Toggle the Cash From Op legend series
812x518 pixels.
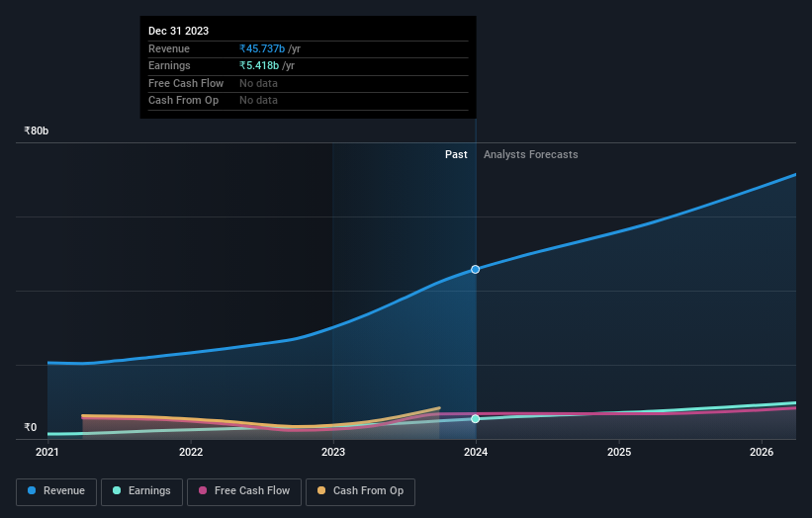click(360, 491)
